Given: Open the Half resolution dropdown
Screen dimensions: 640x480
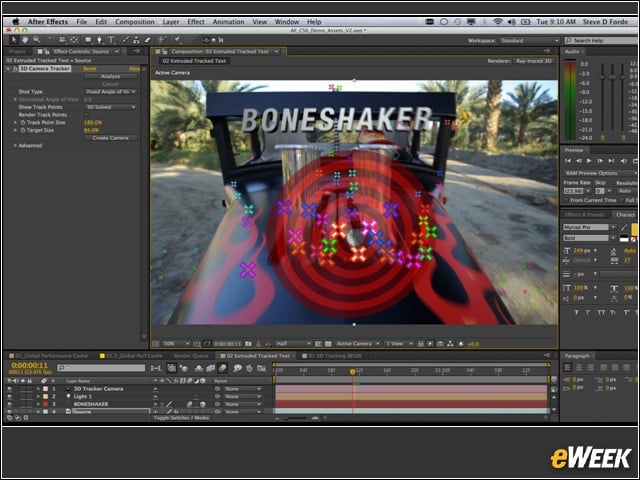Looking at the screenshot, I should point(293,344).
